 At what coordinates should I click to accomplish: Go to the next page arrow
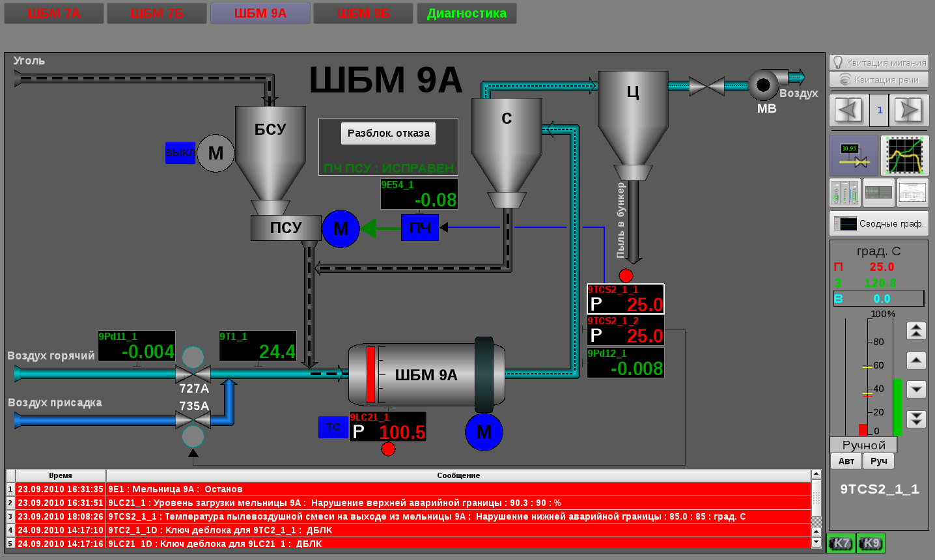tap(908, 110)
